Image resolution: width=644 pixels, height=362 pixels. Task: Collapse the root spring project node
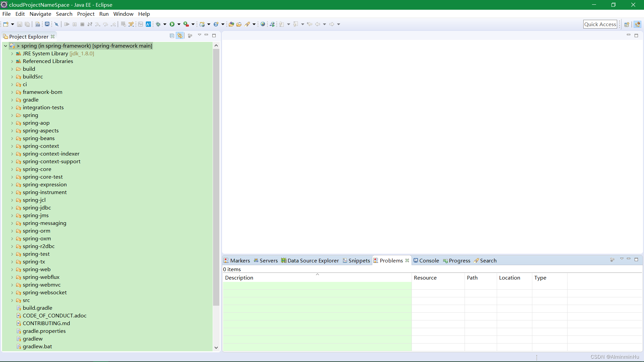(x=5, y=46)
